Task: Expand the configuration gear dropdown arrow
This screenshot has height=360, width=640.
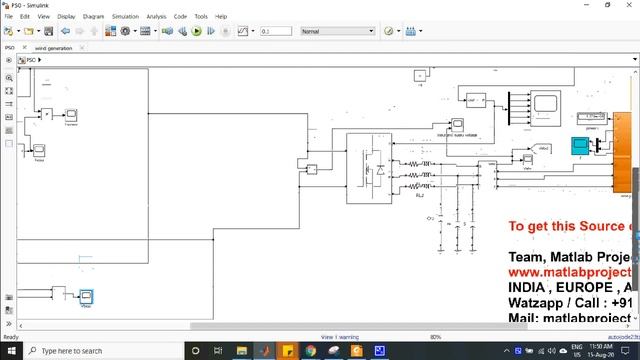Action: click(x=135, y=31)
